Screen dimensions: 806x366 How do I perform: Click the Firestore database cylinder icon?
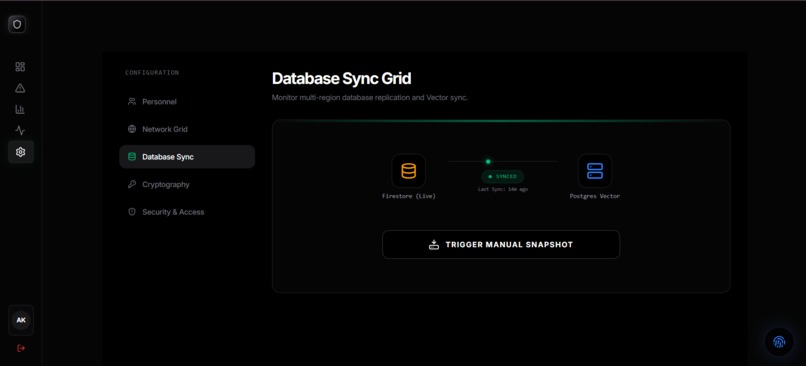click(409, 171)
